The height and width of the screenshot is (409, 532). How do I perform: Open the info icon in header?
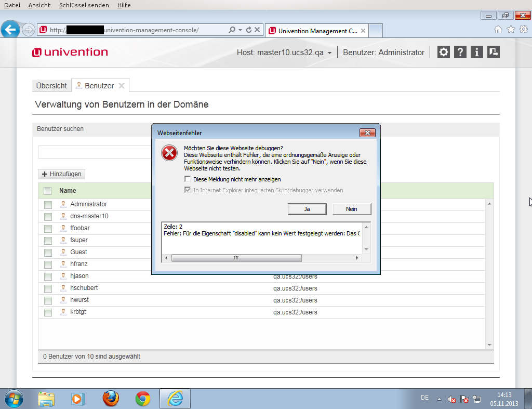[476, 52]
